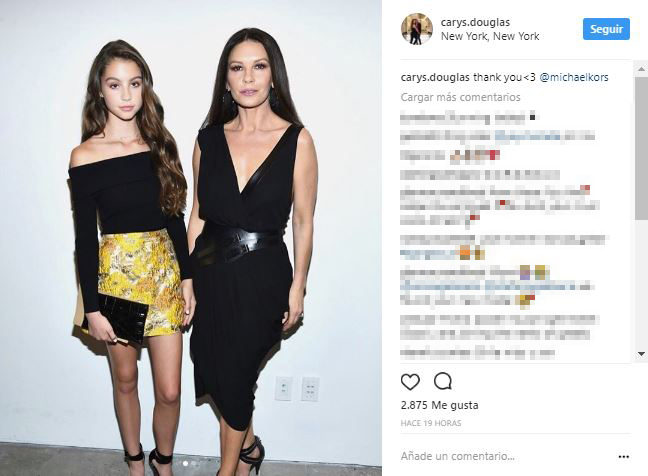Image resolution: width=648 pixels, height=476 pixels.
Task: Click the Seguir follow button
Action: (x=606, y=29)
